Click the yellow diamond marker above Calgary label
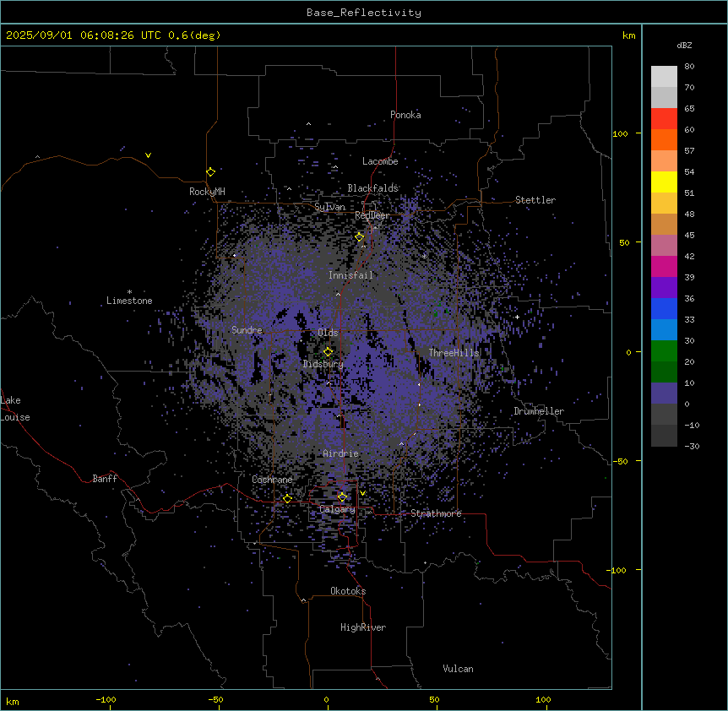Screen dimensions: 728x711 342,497
